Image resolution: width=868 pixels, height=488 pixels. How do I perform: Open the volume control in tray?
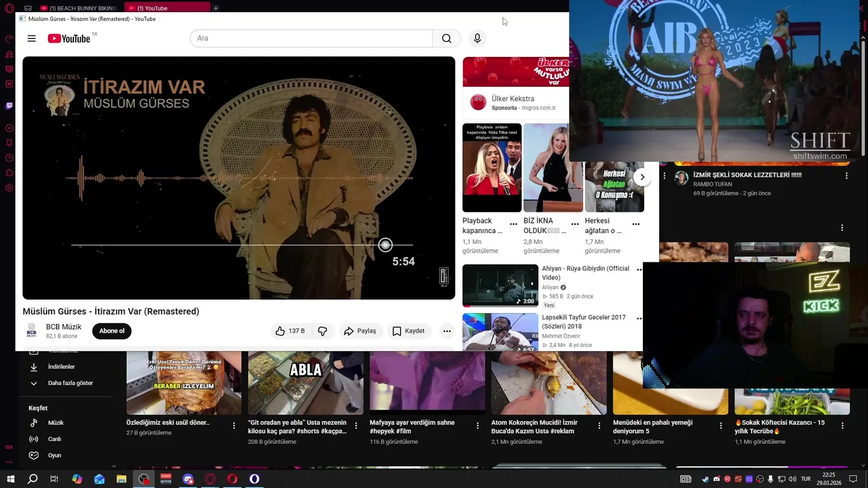click(792, 479)
